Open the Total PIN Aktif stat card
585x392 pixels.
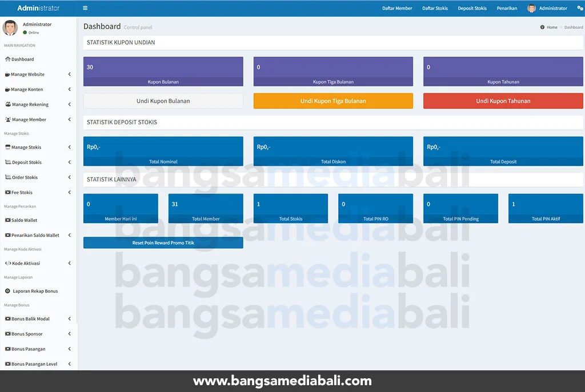pos(546,208)
